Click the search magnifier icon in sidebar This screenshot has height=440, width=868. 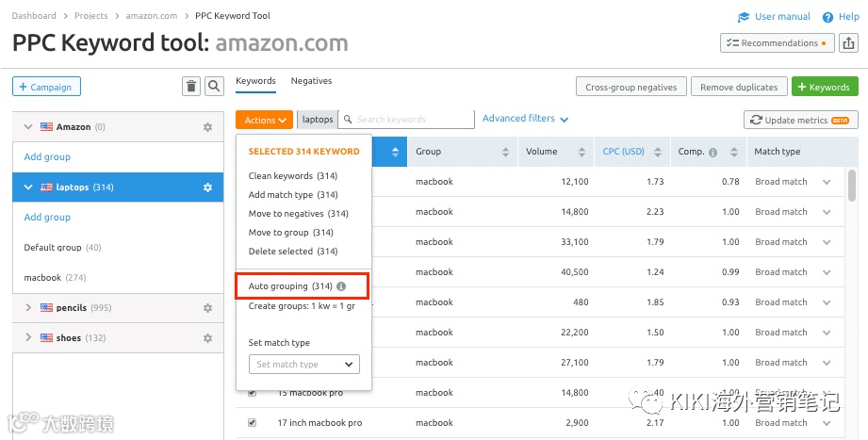pos(215,87)
